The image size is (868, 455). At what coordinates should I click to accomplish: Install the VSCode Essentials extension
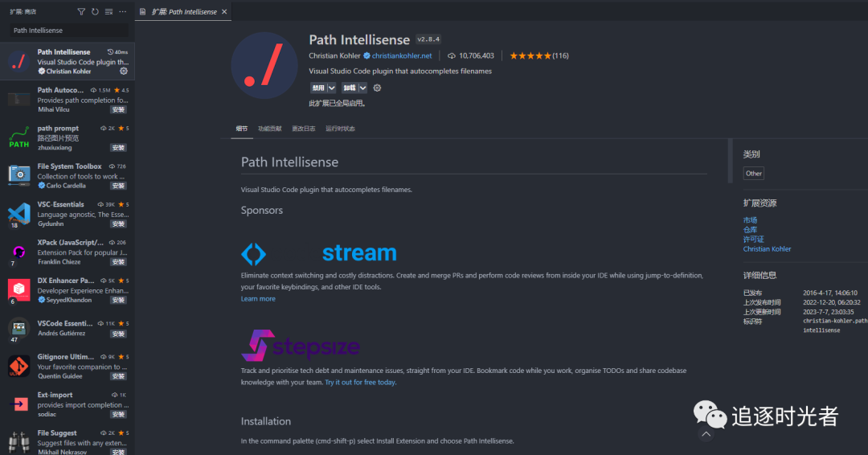[x=118, y=334]
